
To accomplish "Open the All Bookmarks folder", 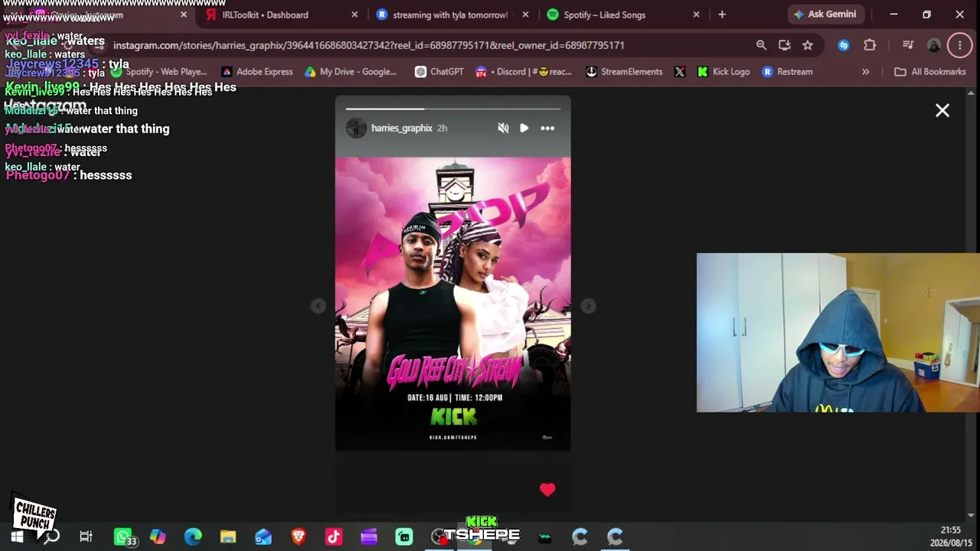I will (x=930, y=72).
